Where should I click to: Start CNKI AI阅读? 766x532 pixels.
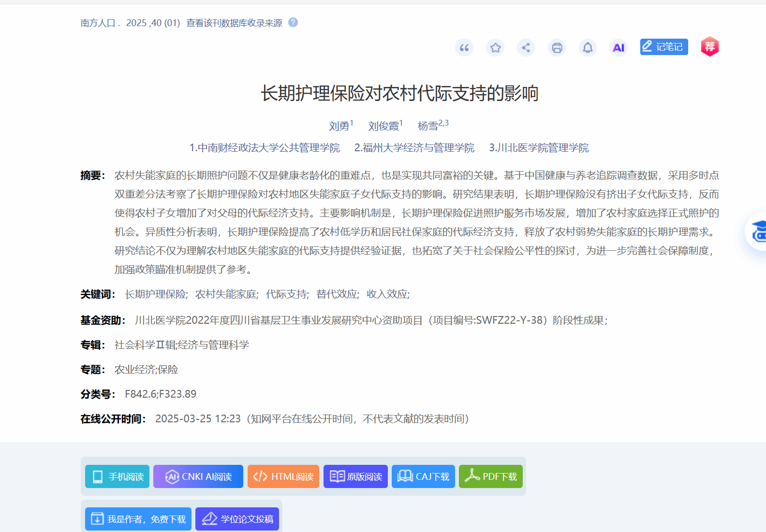click(x=198, y=476)
